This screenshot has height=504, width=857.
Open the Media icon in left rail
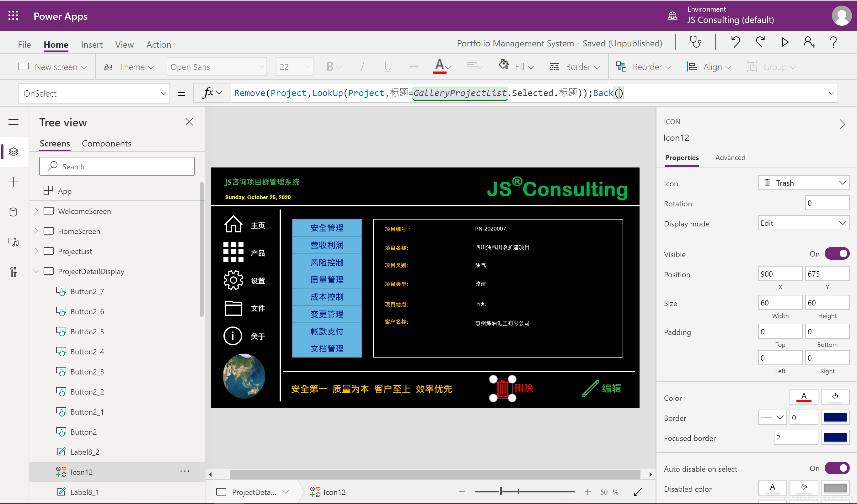click(x=13, y=242)
